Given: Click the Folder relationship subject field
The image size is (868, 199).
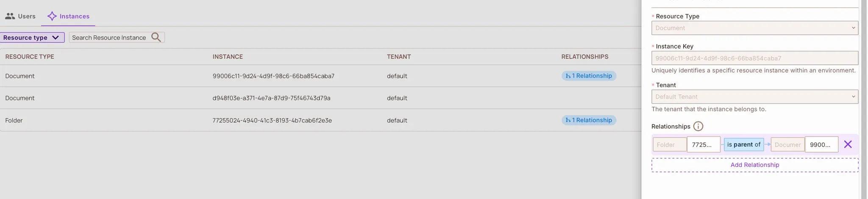Looking at the screenshot, I should tap(669, 144).
